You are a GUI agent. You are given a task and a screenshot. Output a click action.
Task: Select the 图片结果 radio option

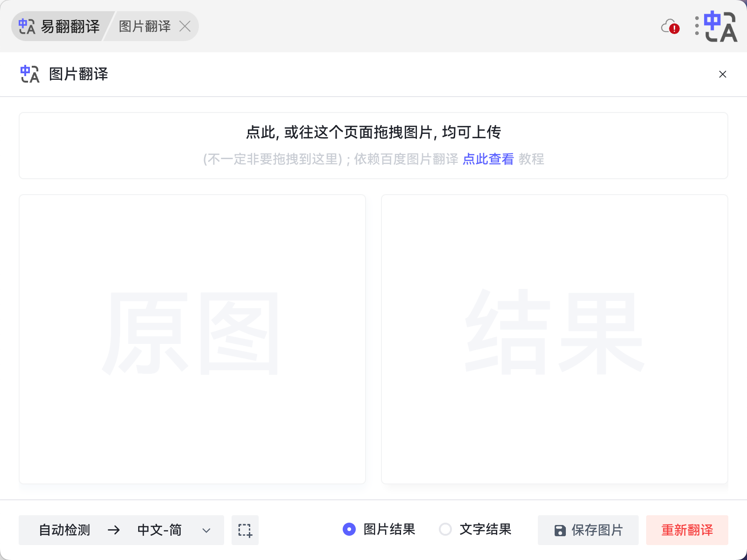(x=349, y=530)
